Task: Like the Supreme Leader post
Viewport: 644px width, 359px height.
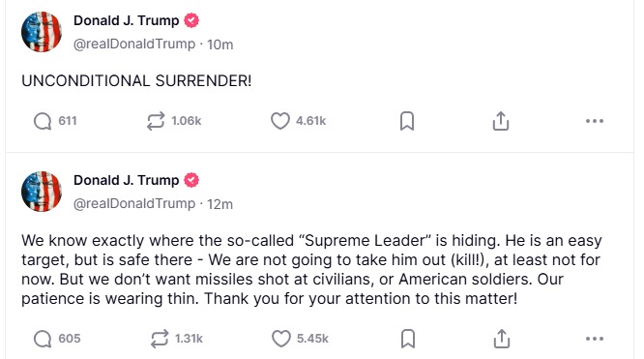Action: pyautogui.click(x=281, y=339)
